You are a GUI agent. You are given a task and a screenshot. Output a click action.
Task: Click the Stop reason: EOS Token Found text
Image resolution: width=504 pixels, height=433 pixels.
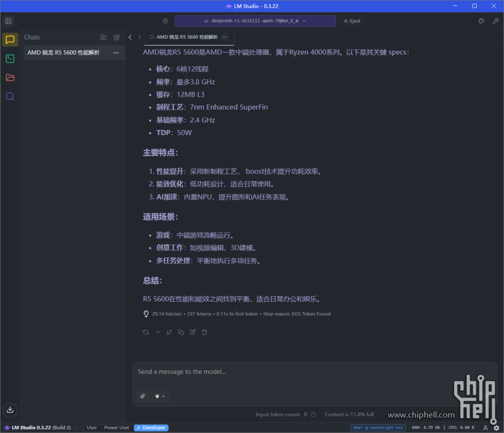[297, 314]
